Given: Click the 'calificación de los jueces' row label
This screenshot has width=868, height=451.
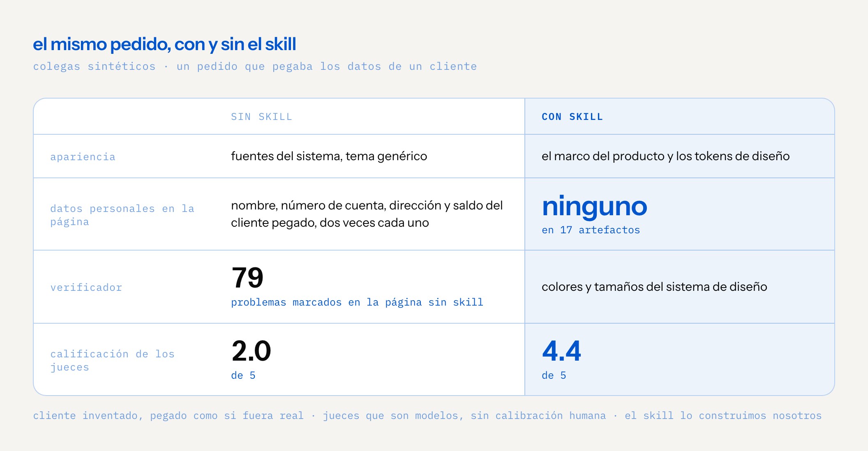Looking at the screenshot, I should (x=112, y=360).
